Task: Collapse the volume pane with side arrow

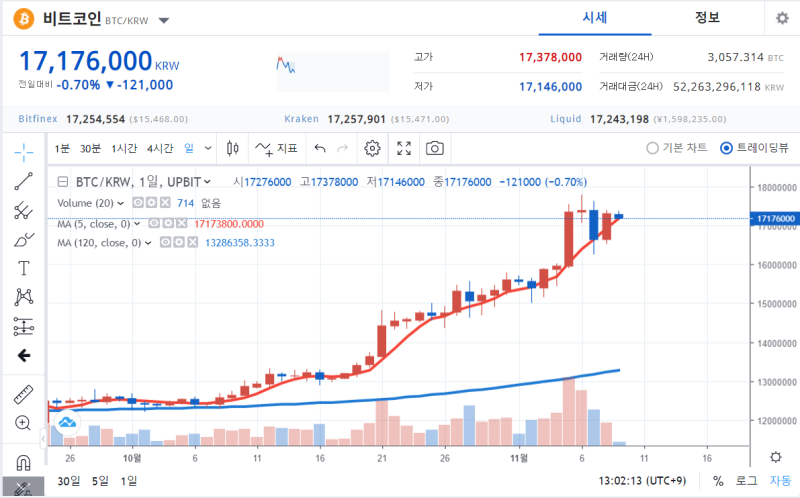Action: pos(43,438)
